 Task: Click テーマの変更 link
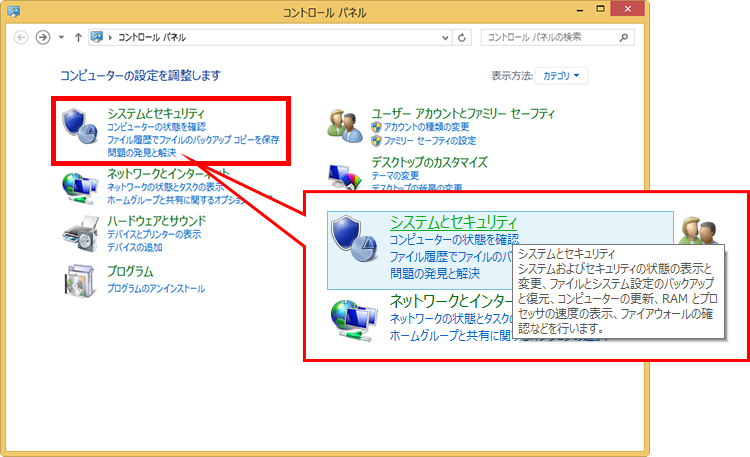pyautogui.click(x=395, y=176)
